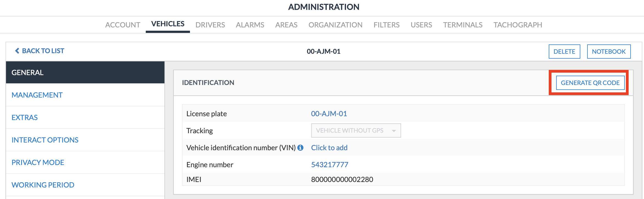Open the Alarms tab
This screenshot has width=644, height=199.
coord(250,25)
